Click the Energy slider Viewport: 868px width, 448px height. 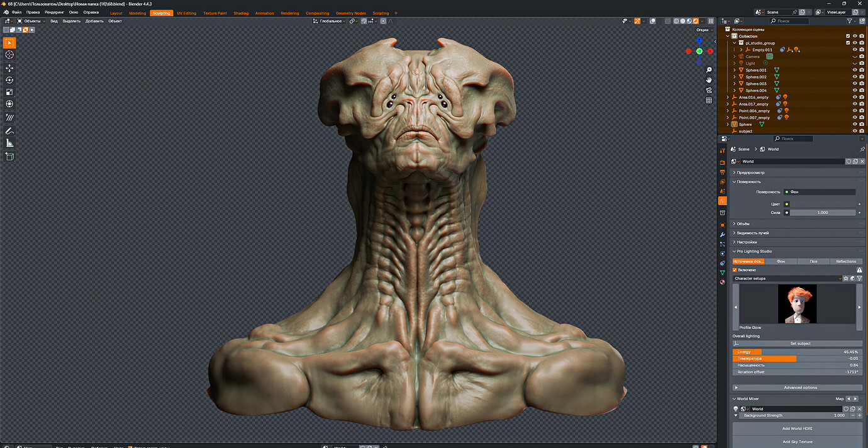798,352
